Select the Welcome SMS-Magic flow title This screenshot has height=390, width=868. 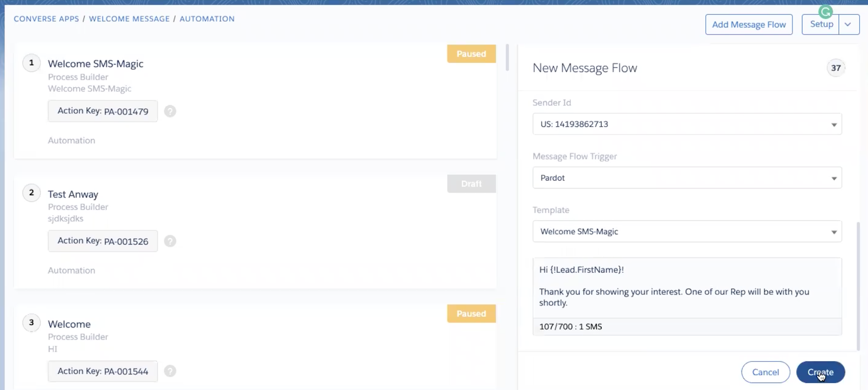95,64
